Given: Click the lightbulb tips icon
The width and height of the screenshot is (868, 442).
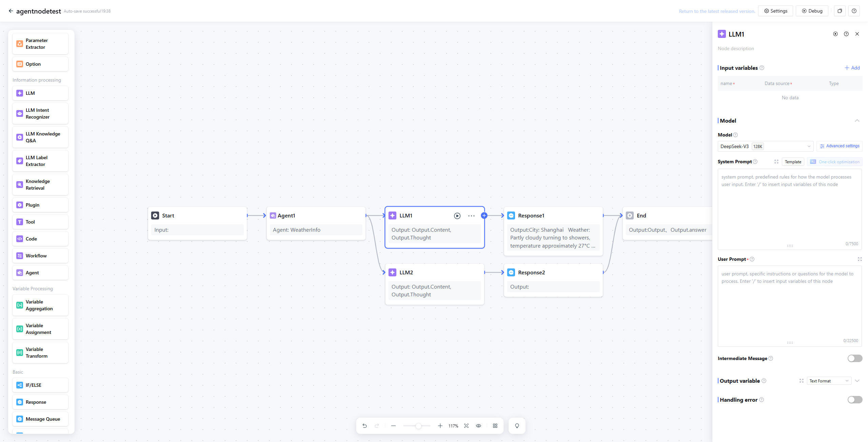Looking at the screenshot, I should [x=517, y=426].
